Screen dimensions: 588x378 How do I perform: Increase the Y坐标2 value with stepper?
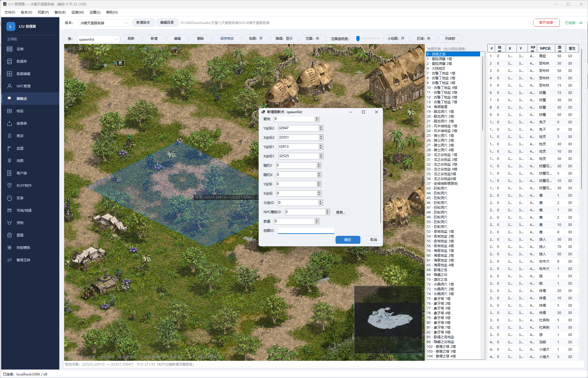point(321,127)
